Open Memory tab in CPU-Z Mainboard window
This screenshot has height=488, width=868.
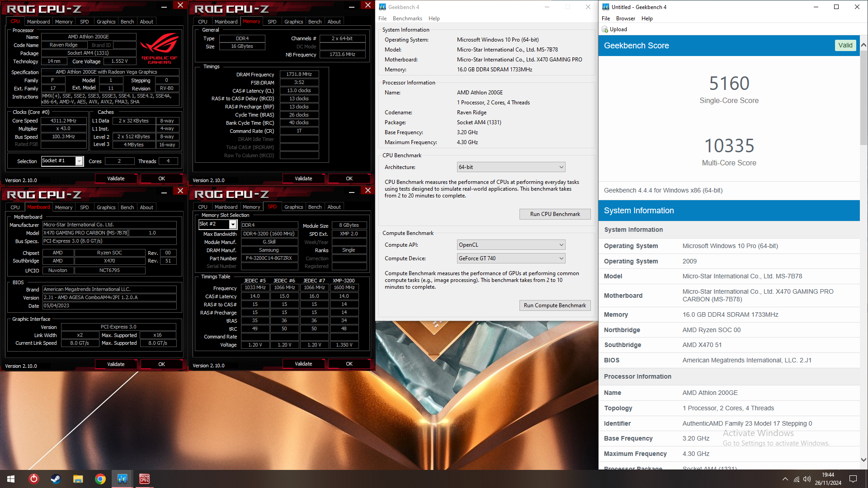(x=64, y=207)
